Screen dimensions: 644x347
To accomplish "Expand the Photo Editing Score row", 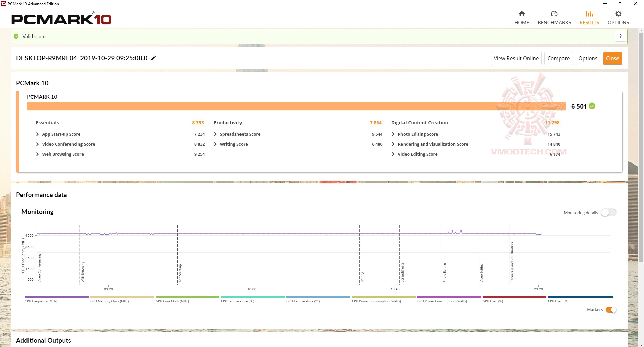I will pyautogui.click(x=393, y=134).
